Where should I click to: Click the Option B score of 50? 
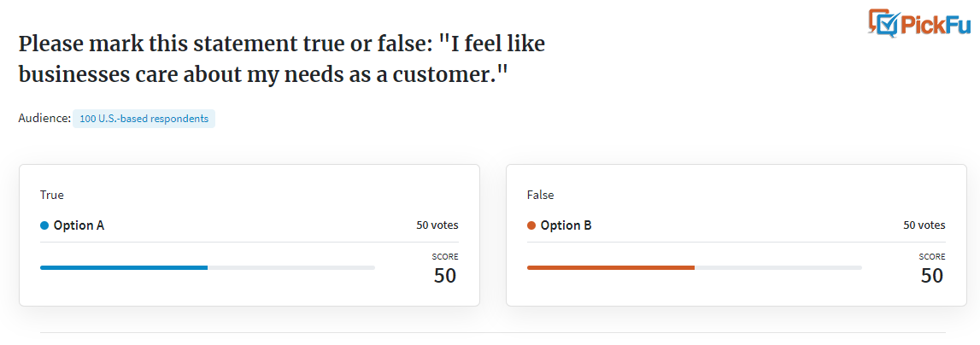tap(932, 276)
